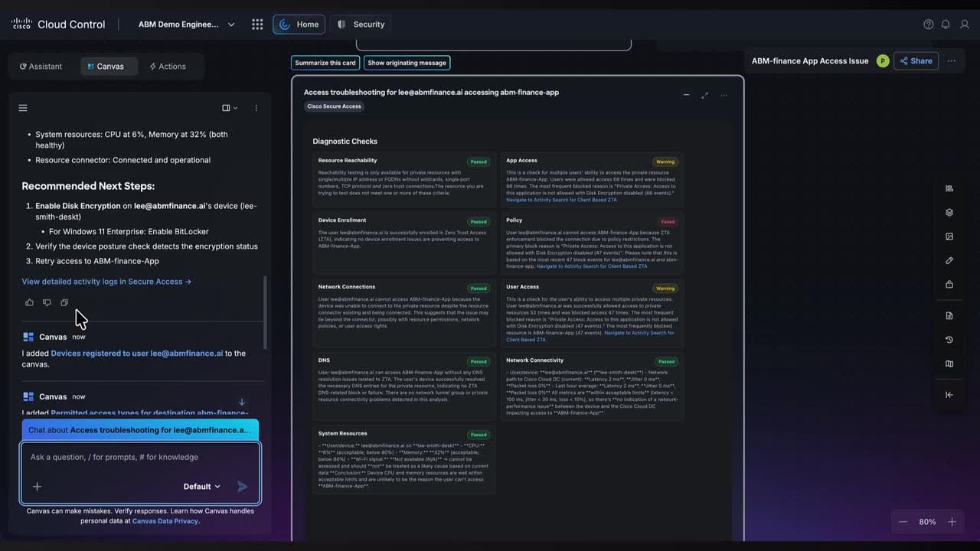Viewport: 980px width, 551px height.
Task: Open Policy card's Activity Search link
Action: [592, 266]
